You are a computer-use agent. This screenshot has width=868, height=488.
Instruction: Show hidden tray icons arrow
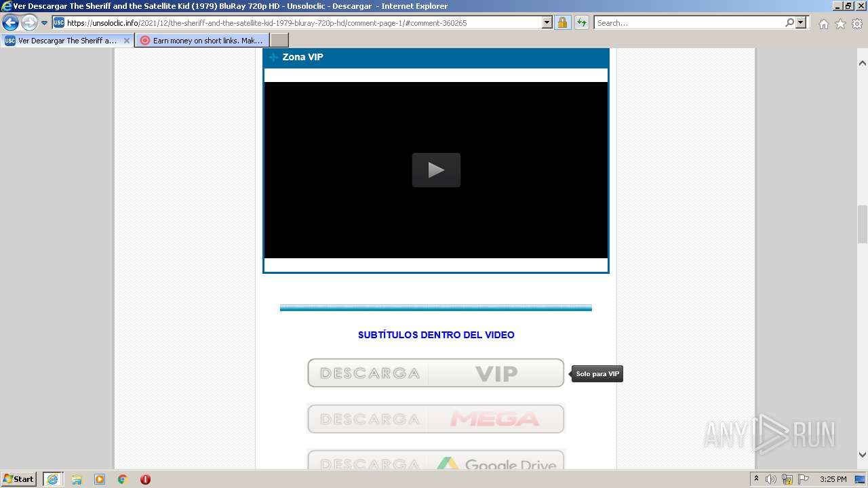(x=756, y=479)
